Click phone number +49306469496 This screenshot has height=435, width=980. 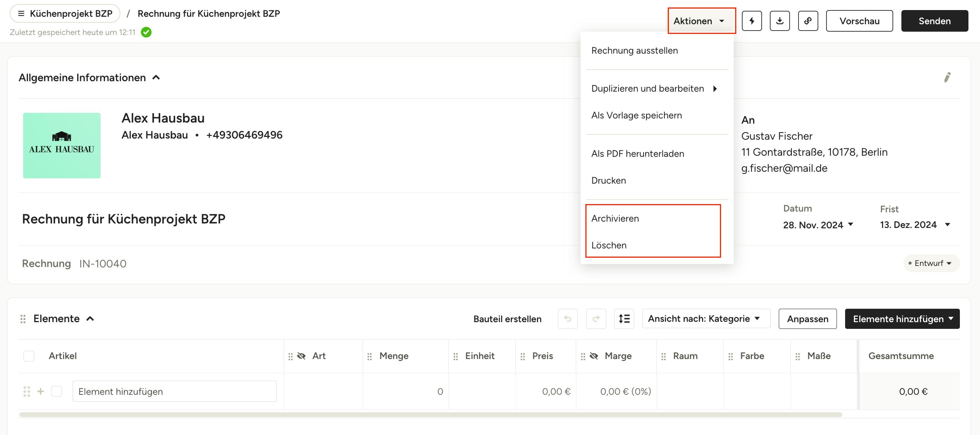pyautogui.click(x=244, y=135)
